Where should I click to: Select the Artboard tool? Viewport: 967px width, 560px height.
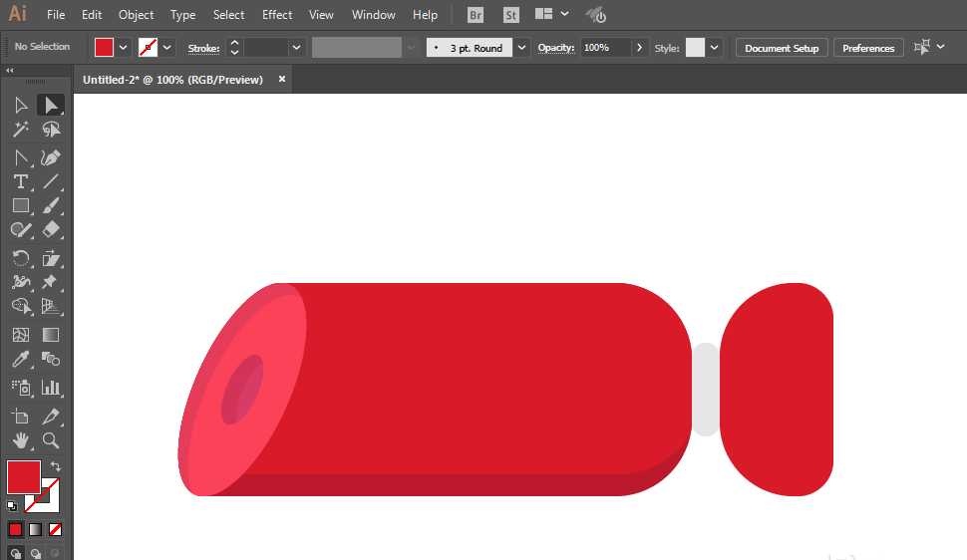[x=20, y=417]
